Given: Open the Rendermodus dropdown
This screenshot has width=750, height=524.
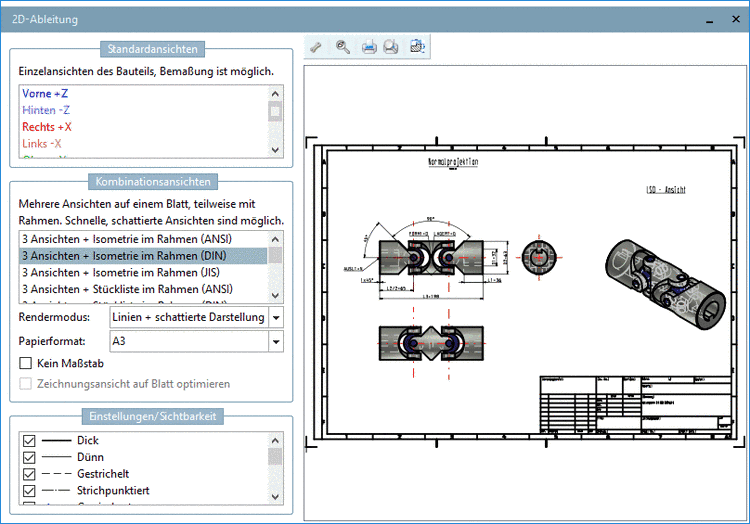Looking at the screenshot, I should [276, 317].
